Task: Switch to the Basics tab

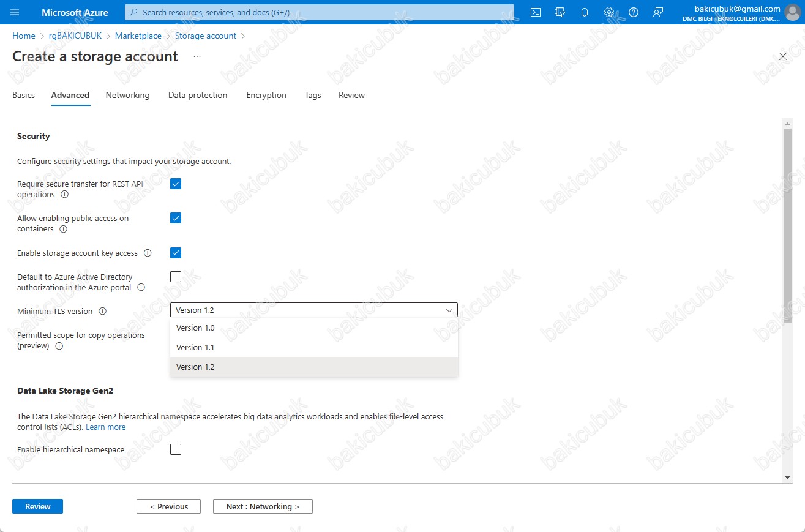Action: tap(23, 96)
